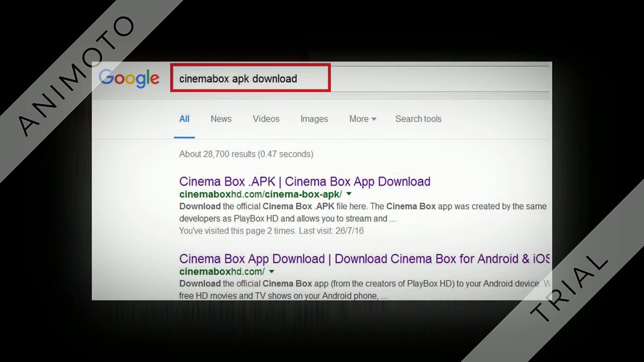
Task: Click the snippet mentioning "from the creators of PlayBox HD"
Action: pyautogui.click(x=364, y=284)
